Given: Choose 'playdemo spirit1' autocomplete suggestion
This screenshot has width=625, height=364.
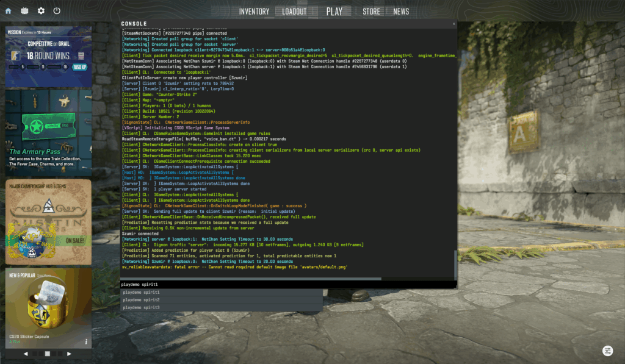Looking at the screenshot, I should click(x=141, y=293).
